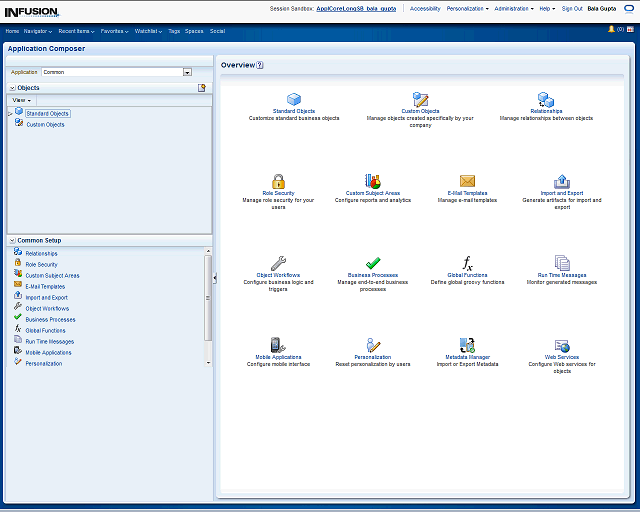Viewport: 640px width, 512px height.
Task: Open the Metadata Manager icon in Overview
Action: tap(467, 346)
